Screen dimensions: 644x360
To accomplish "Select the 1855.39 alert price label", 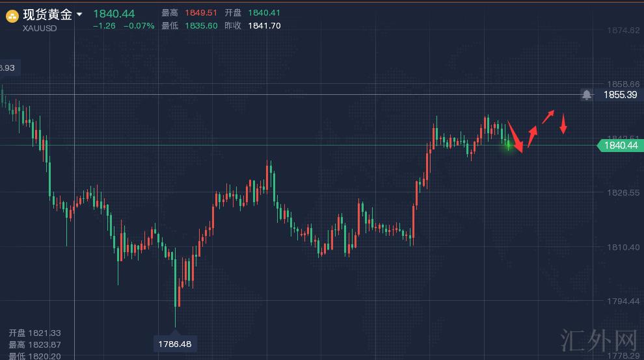I will click(x=619, y=95).
